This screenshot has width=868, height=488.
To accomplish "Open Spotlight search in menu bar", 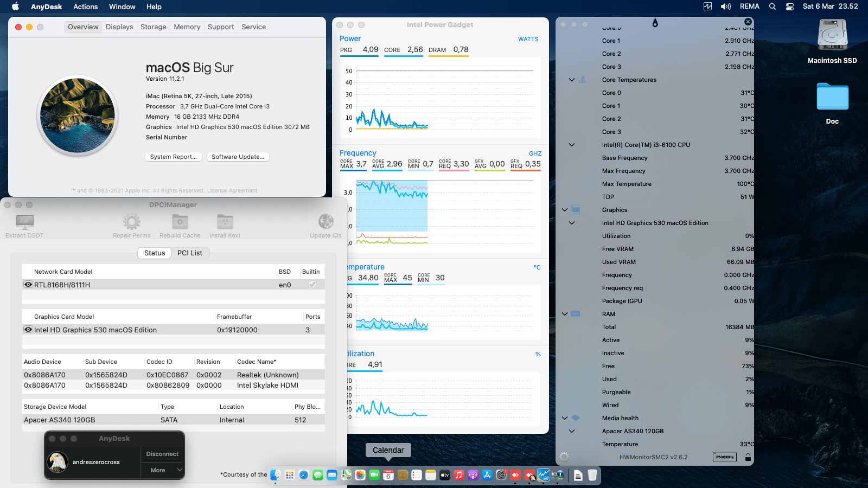I will click(x=773, y=7).
